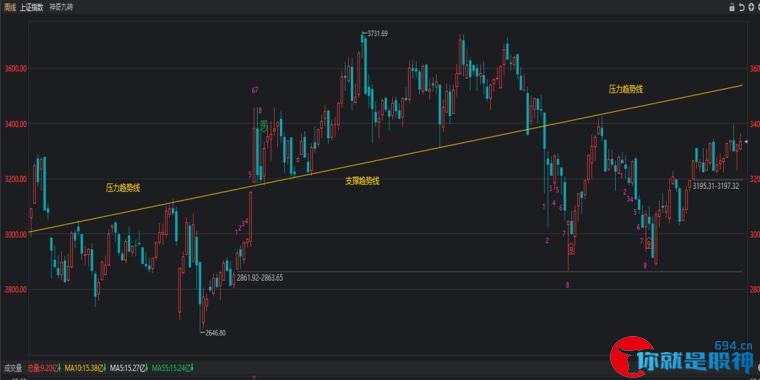The width and height of the screenshot is (760, 380).
Task: Click the left 压力趋势线 annotation
Action: [x=123, y=188]
